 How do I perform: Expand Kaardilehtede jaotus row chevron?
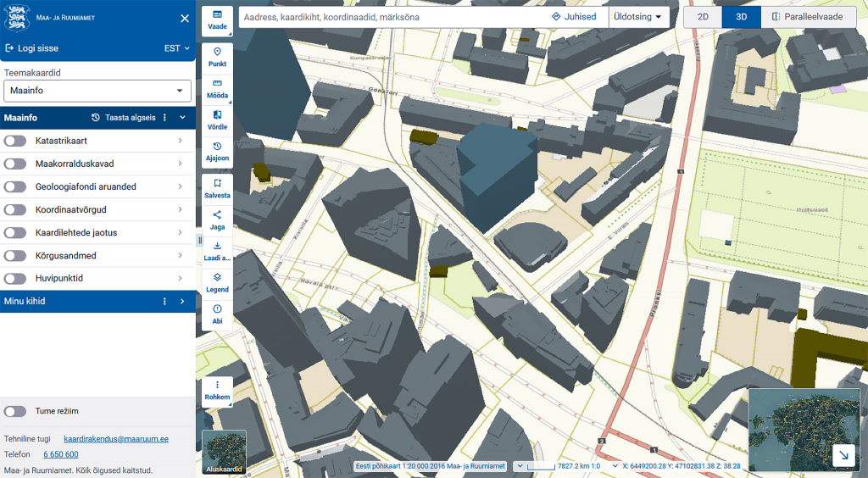(180, 233)
